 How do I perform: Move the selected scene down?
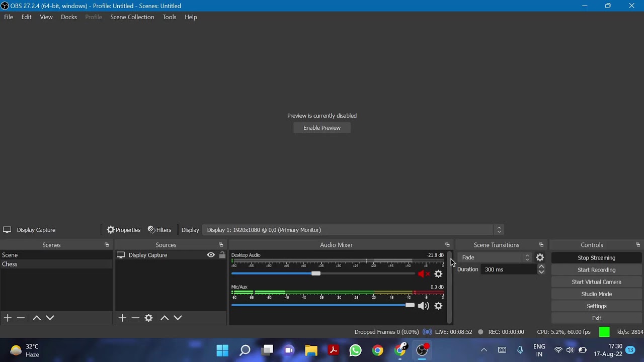coord(50,318)
